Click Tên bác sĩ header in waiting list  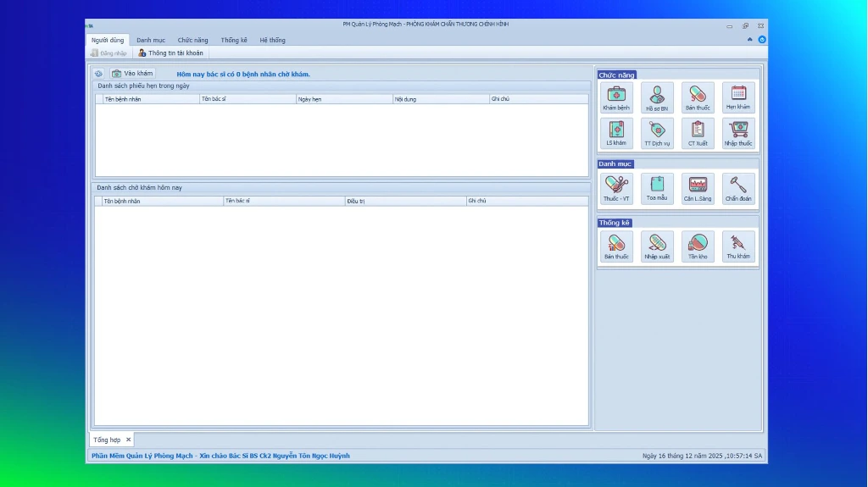pos(284,201)
